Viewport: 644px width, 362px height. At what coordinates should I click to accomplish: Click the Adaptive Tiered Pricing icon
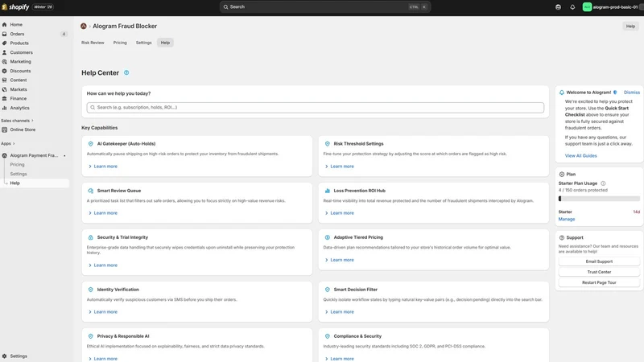pos(328,237)
